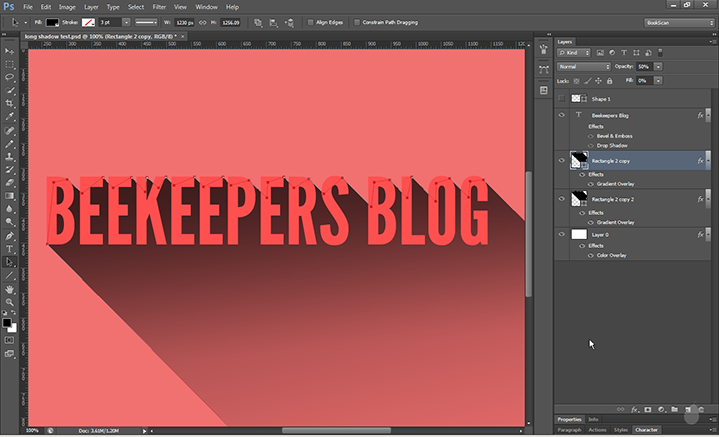Enable the Align Edges checkbox
Screen dimensions: 719x437
tap(310, 21)
